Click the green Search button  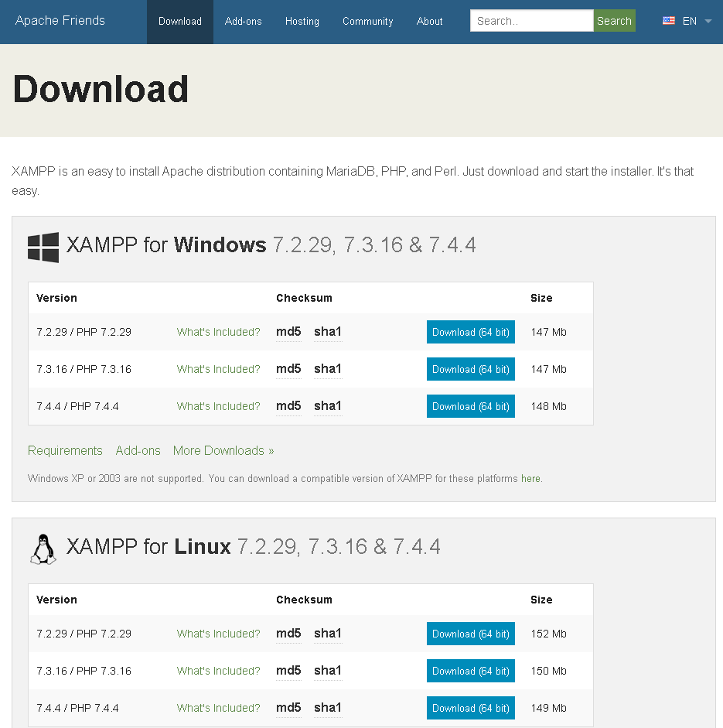pos(615,20)
